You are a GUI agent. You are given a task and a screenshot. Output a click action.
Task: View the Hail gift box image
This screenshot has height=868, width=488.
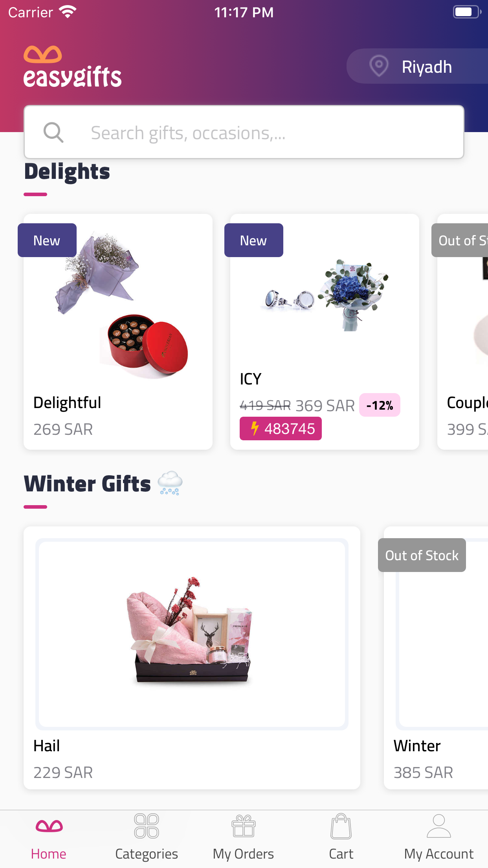coord(192,634)
